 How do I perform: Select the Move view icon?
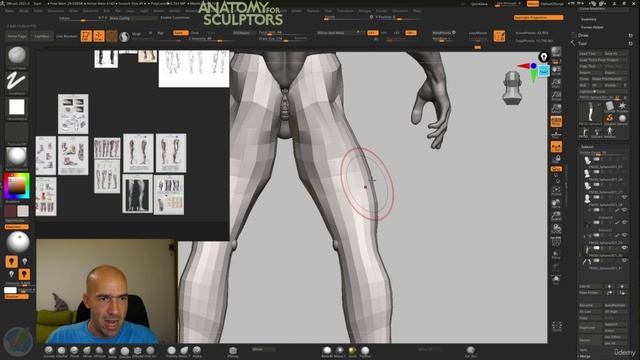(x=556, y=203)
